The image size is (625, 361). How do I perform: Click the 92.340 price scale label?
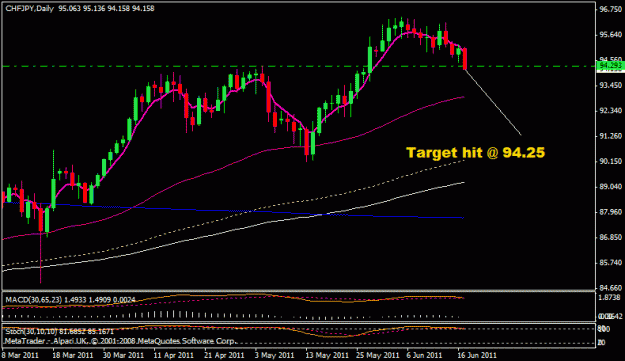tap(611, 110)
